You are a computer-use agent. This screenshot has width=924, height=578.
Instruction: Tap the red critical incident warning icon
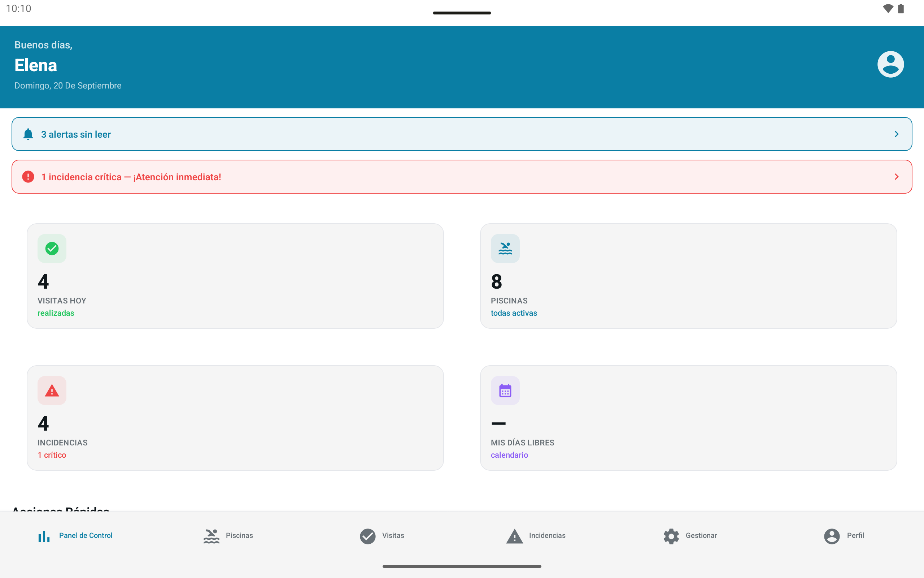28,177
